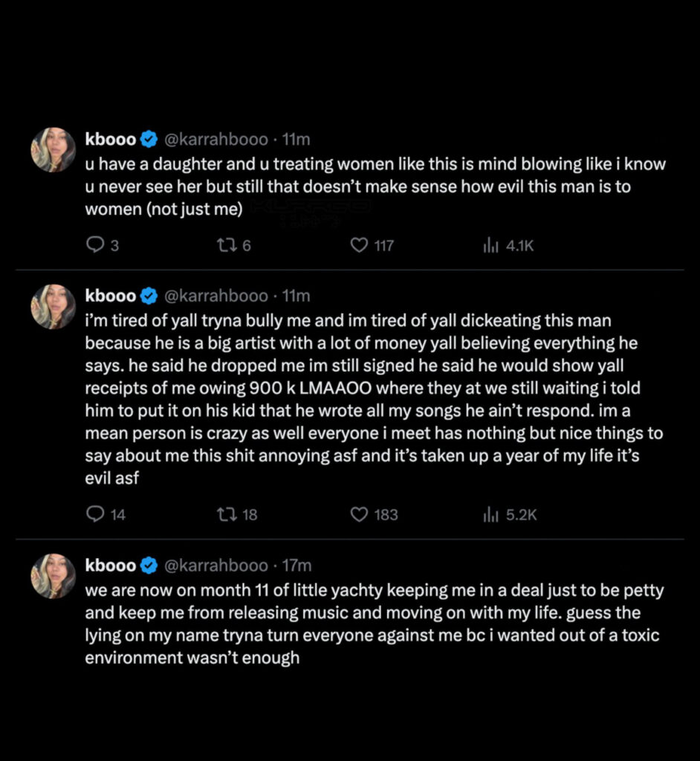Like the tweet with 117 likes
This screenshot has height=761, width=700.
click(360, 245)
